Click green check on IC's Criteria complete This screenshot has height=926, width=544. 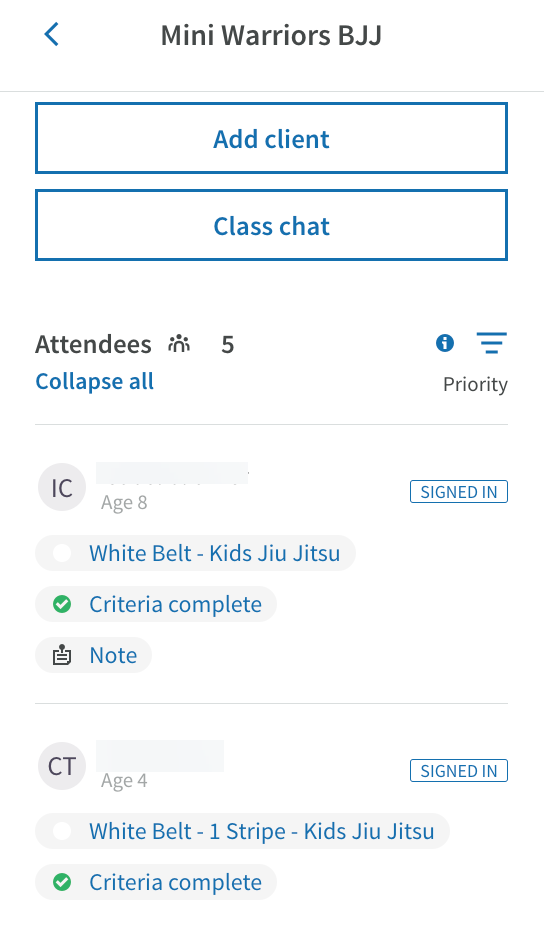click(x=62, y=604)
